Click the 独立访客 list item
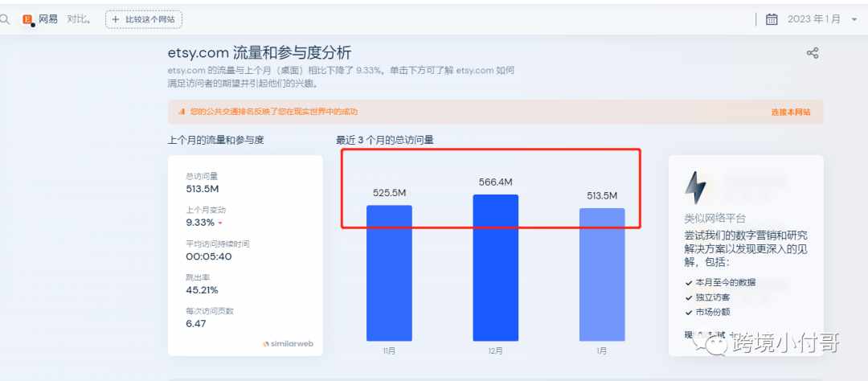The height and width of the screenshot is (381, 868). 712,297
